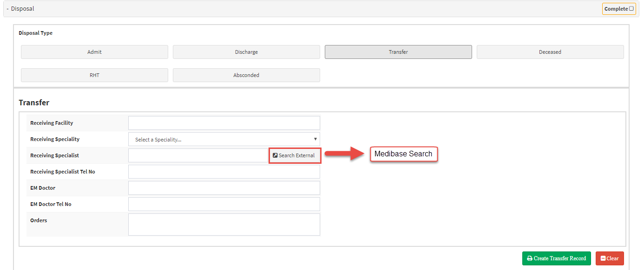Choose the Deceased disposal type
The height and width of the screenshot is (270, 644).
point(550,52)
